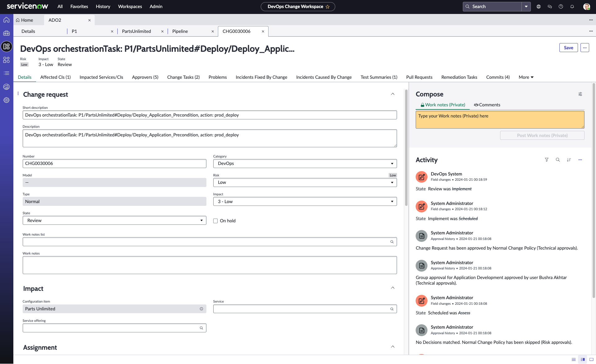This screenshot has width=596, height=364.
Task: Focus the Work notes (Private) compose text area
Action: point(500,120)
